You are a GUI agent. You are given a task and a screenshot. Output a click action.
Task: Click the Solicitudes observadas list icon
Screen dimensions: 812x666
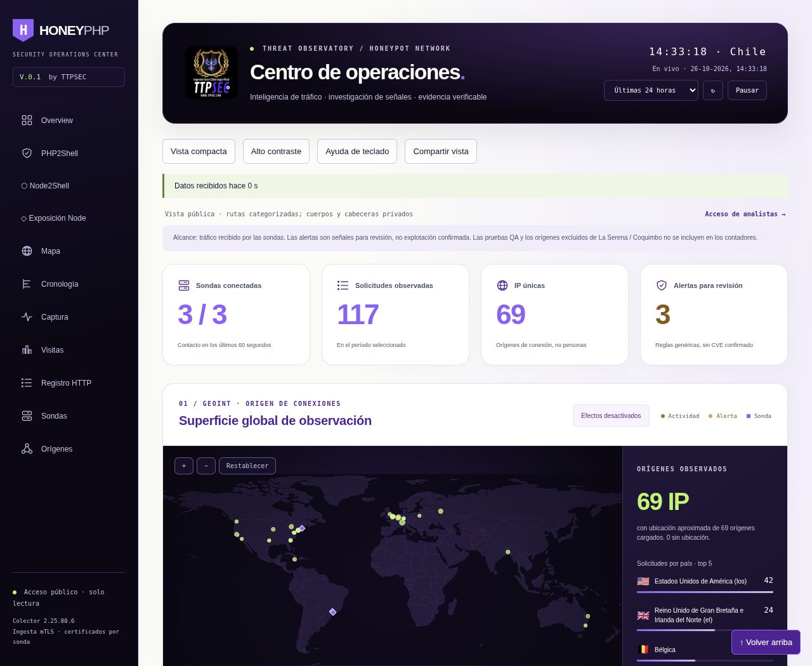pos(343,285)
